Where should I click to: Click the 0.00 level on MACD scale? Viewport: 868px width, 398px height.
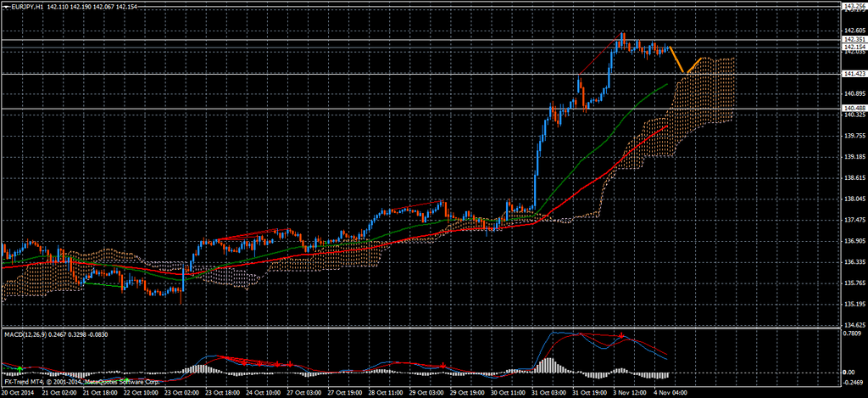pyautogui.click(x=849, y=373)
